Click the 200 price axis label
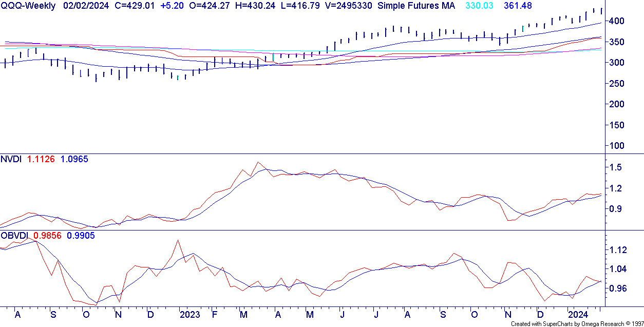Image resolution: width=644 pixels, height=327 pixels. pyautogui.click(x=618, y=104)
